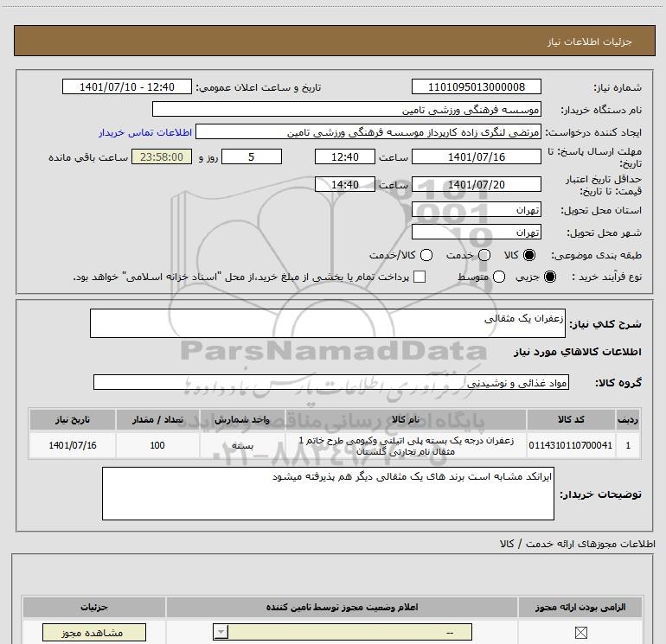Click the days remaining field showing 5
The image size is (666, 644).
click(x=252, y=156)
